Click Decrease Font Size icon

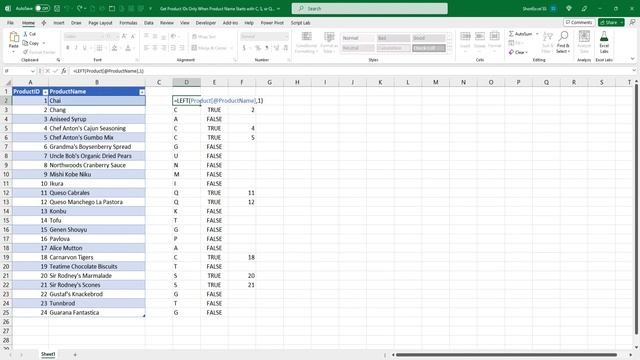tap(133, 36)
